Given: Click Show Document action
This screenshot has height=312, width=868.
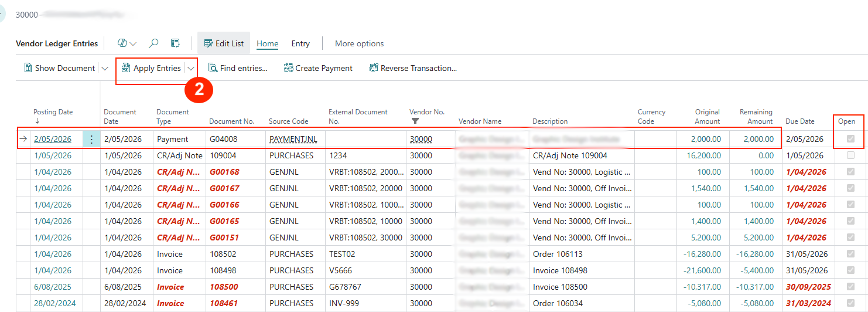Looking at the screenshot, I should [59, 68].
